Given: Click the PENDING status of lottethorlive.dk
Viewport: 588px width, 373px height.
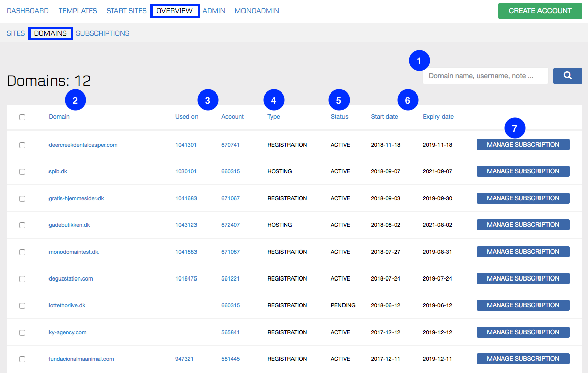Looking at the screenshot, I should 343,305.
